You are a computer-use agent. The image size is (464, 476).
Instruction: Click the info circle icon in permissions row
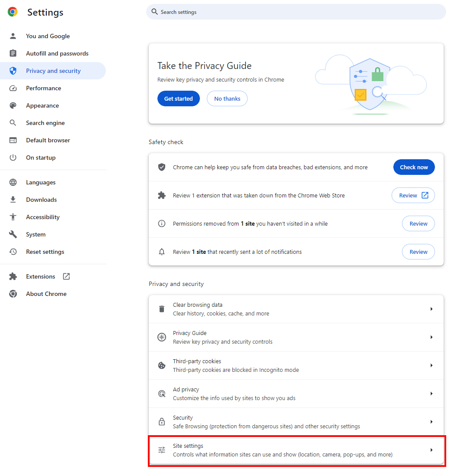(162, 224)
